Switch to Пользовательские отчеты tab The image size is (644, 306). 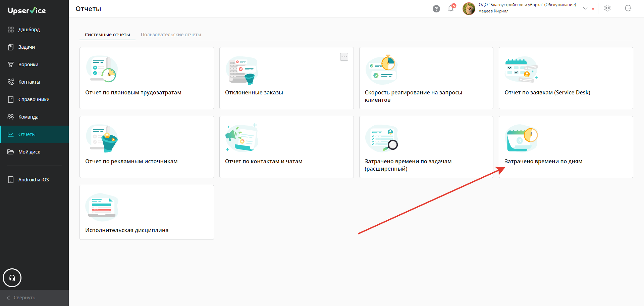(x=171, y=35)
